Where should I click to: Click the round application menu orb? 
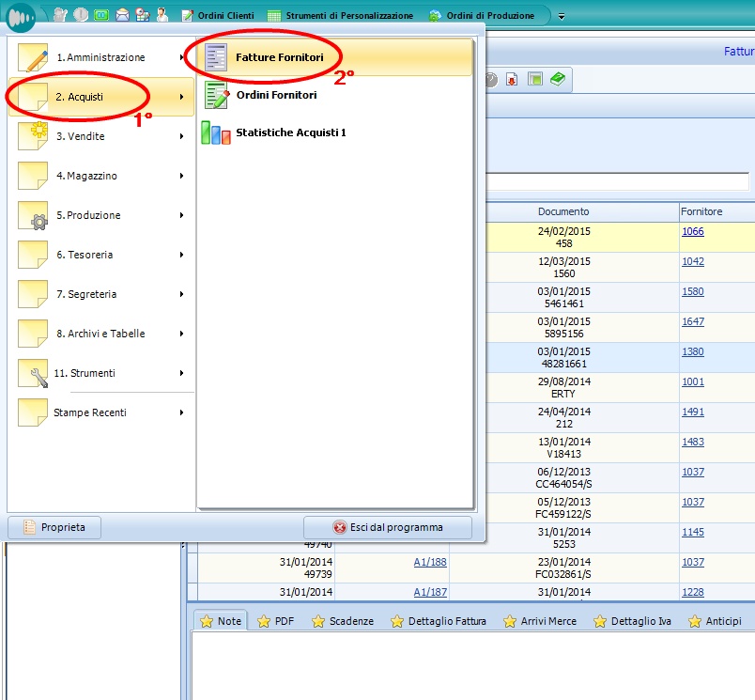[x=21, y=17]
